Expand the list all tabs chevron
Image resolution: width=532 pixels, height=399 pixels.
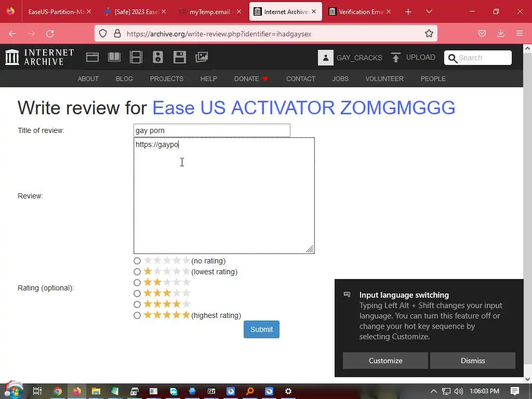429,11
